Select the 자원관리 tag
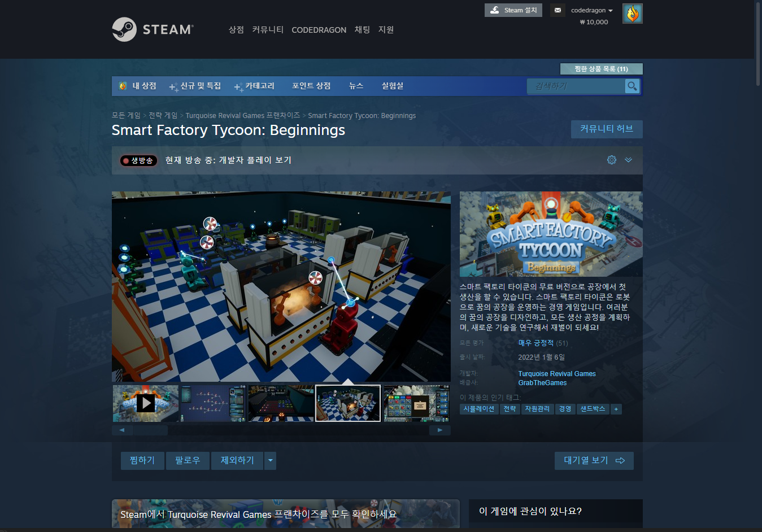 tap(537, 409)
